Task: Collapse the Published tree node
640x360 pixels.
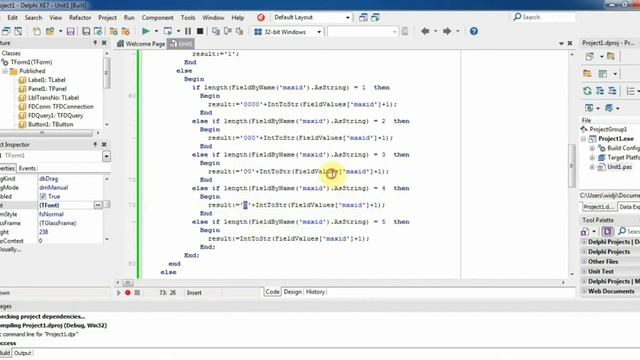Action: point(5,71)
